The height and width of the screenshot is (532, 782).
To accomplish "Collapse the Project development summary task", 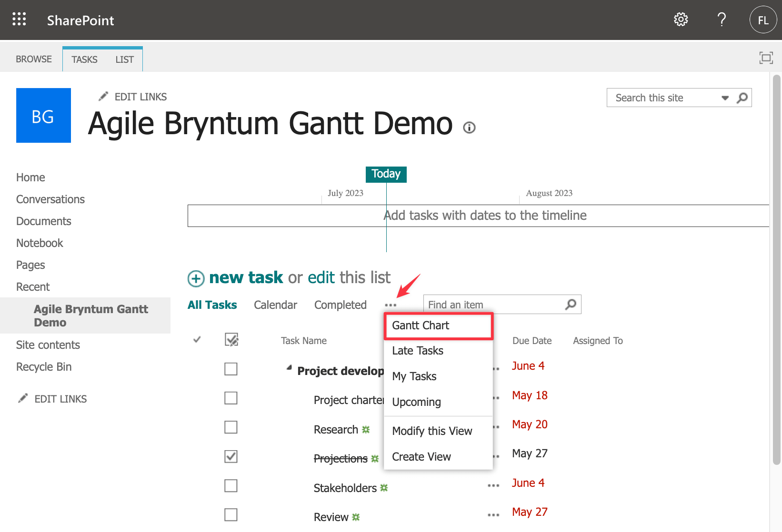I will (x=289, y=367).
